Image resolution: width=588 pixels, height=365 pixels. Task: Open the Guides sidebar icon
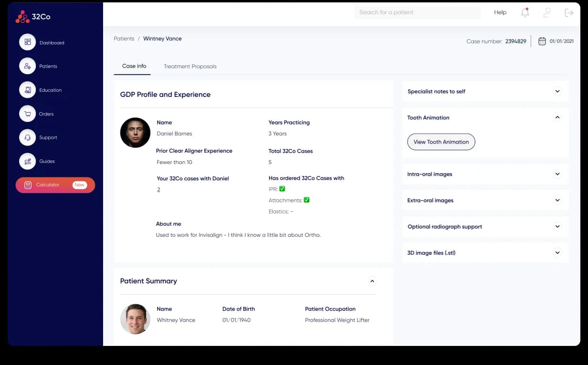(27, 161)
